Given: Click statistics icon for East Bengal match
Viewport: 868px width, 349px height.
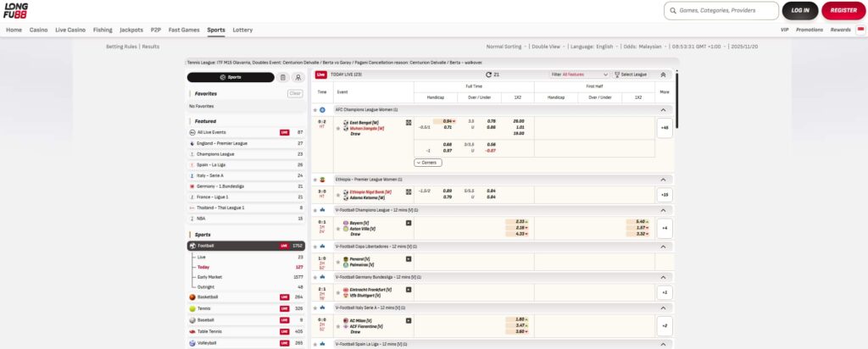Looking at the screenshot, I should pyautogui.click(x=409, y=122).
